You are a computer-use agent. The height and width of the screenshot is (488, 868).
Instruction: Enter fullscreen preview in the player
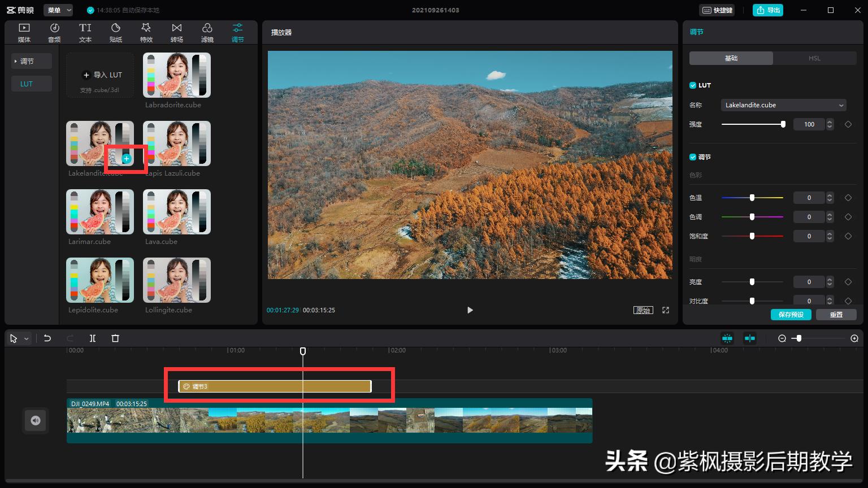[x=666, y=310]
